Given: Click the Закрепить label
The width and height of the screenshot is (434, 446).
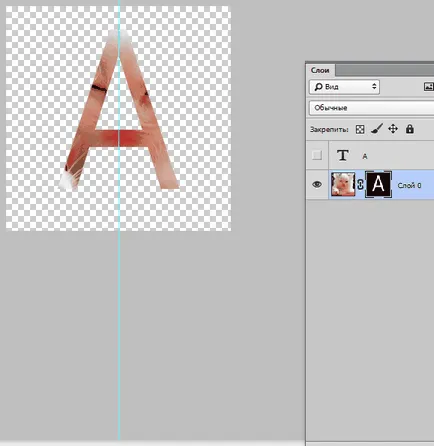Looking at the screenshot, I should (x=329, y=129).
